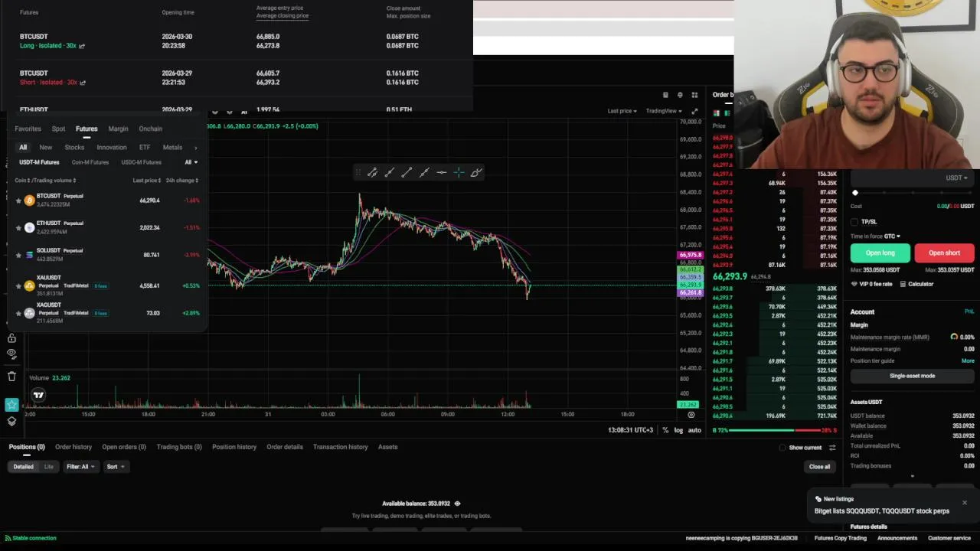
Task: Toggle auto scale on chart
Action: [x=694, y=430]
